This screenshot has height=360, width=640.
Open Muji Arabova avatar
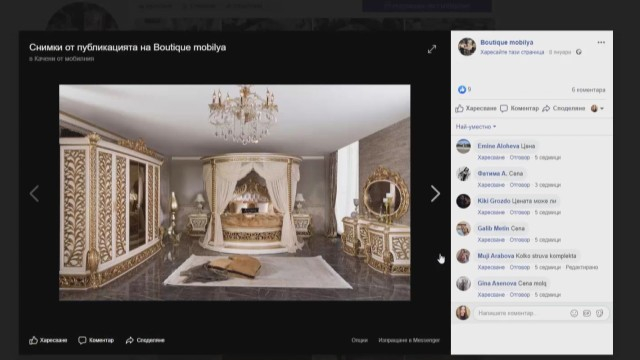point(463,256)
